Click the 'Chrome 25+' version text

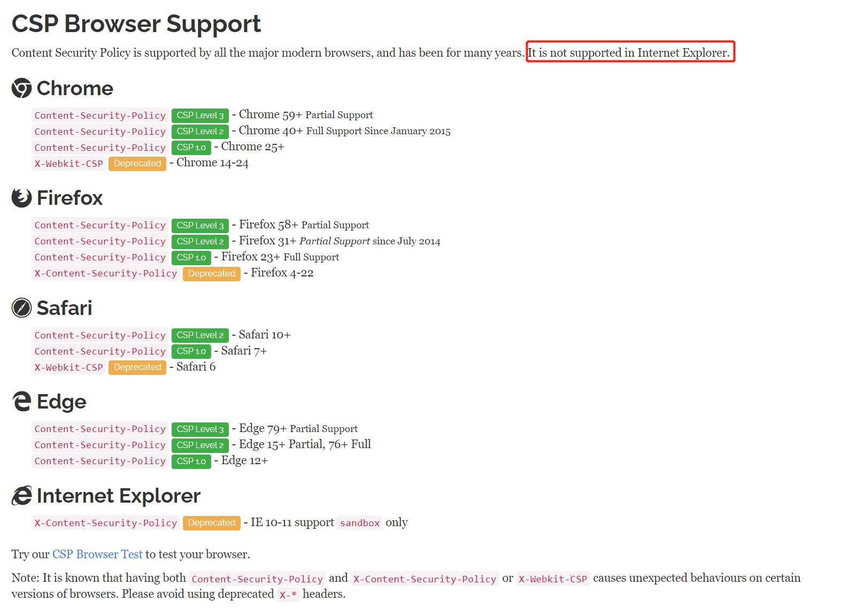coord(253,147)
